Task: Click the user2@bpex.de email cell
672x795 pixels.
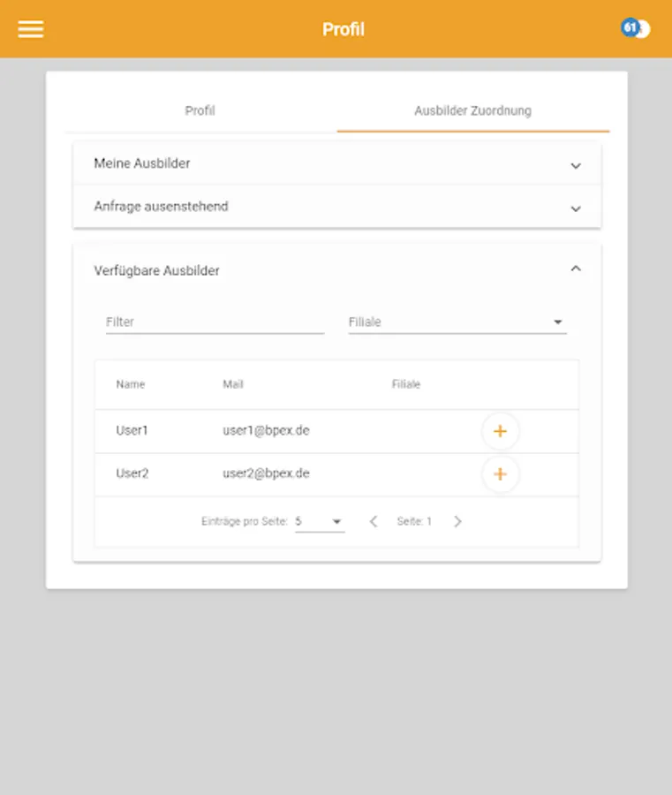Action: pos(266,473)
